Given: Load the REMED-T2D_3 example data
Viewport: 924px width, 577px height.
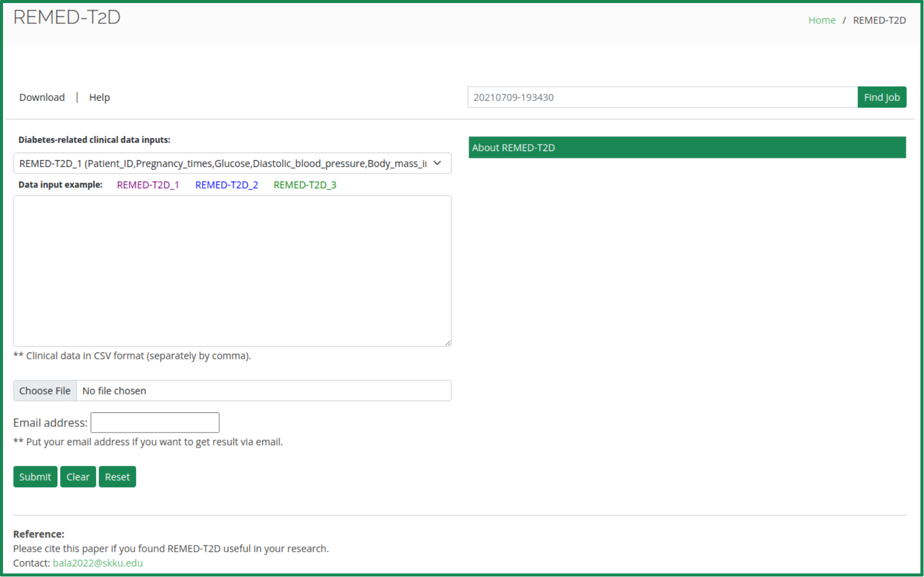Looking at the screenshot, I should [x=304, y=185].
